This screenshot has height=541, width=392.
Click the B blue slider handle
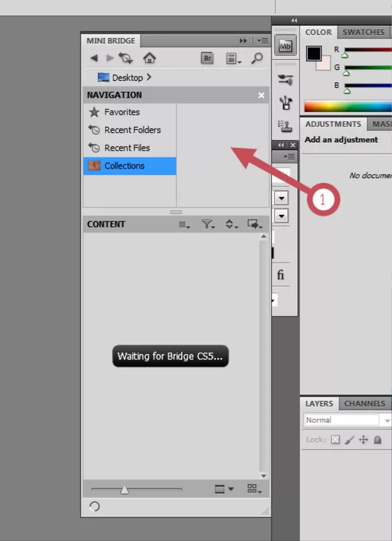(347, 91)
